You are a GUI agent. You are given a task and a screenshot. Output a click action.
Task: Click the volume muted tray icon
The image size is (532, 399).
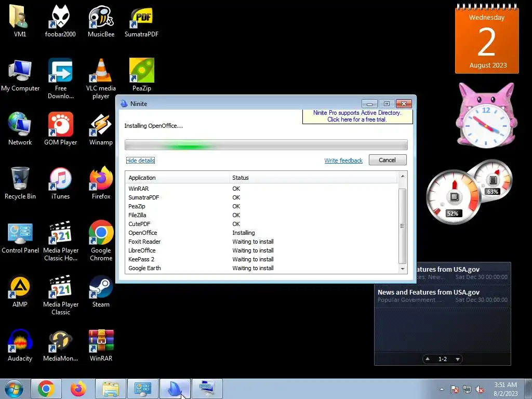480,390
